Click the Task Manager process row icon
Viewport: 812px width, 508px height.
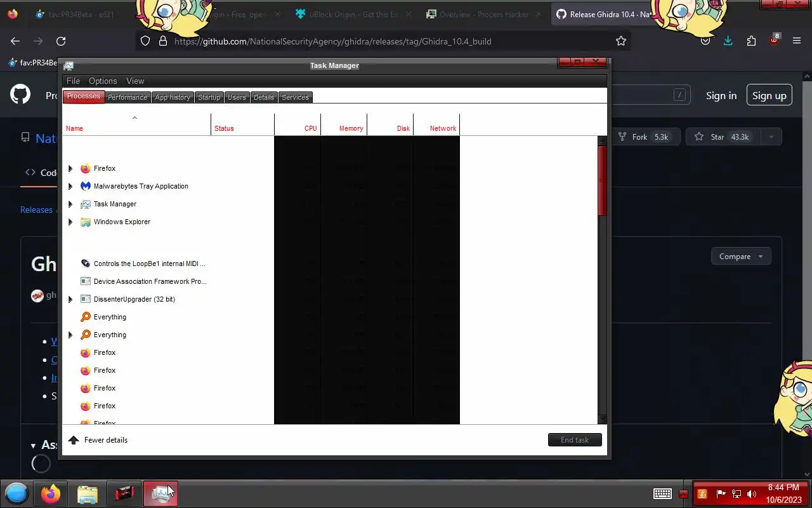coord(86,204)
